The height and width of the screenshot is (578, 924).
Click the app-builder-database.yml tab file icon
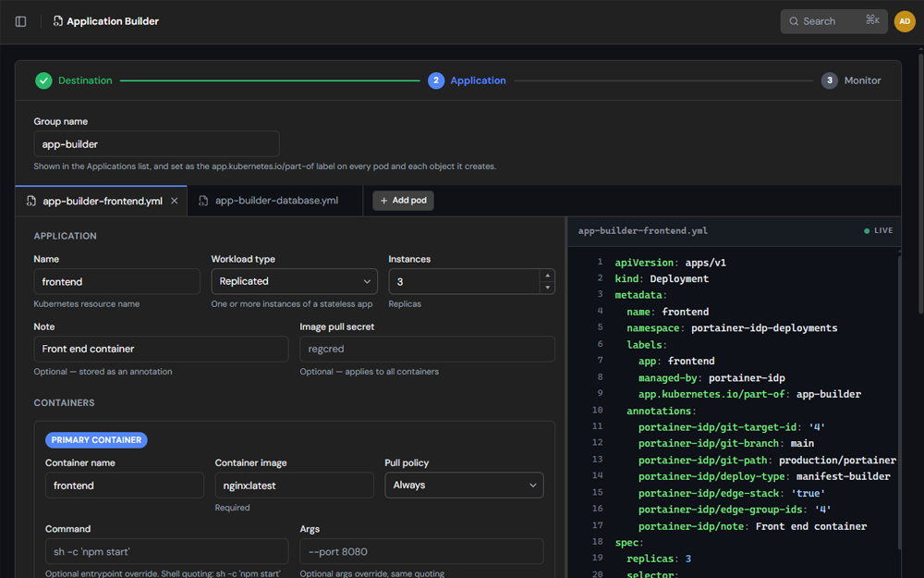pyautogui.click(x=203, y=201)
